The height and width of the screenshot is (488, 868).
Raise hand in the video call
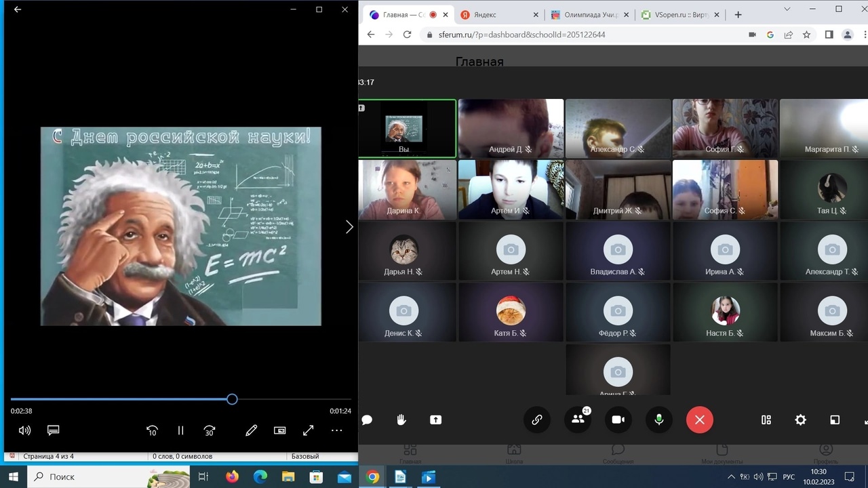tap(401, 420)
